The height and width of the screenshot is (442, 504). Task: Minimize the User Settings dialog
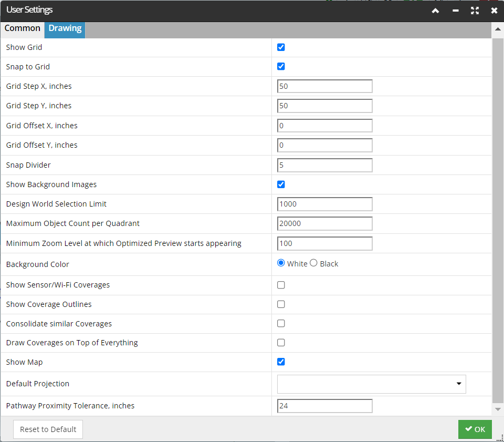(456, 11)
